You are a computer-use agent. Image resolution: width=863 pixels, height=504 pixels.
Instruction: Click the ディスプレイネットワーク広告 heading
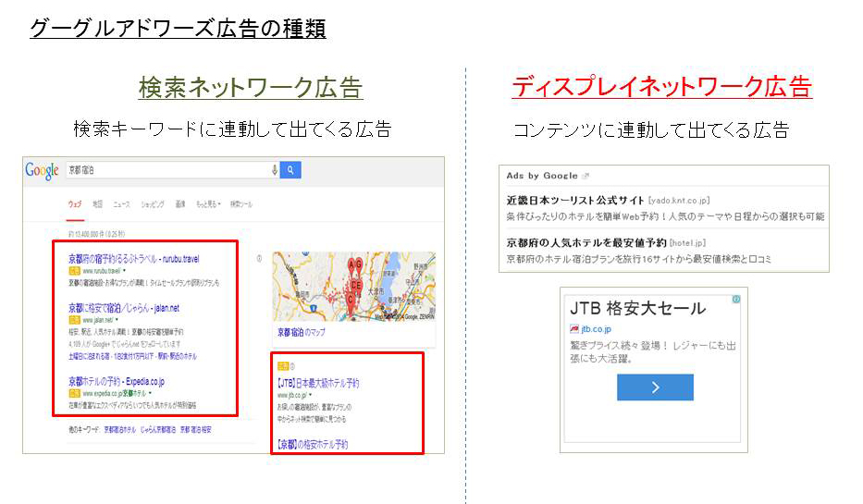pyautogui.click(x=662, y=87)
